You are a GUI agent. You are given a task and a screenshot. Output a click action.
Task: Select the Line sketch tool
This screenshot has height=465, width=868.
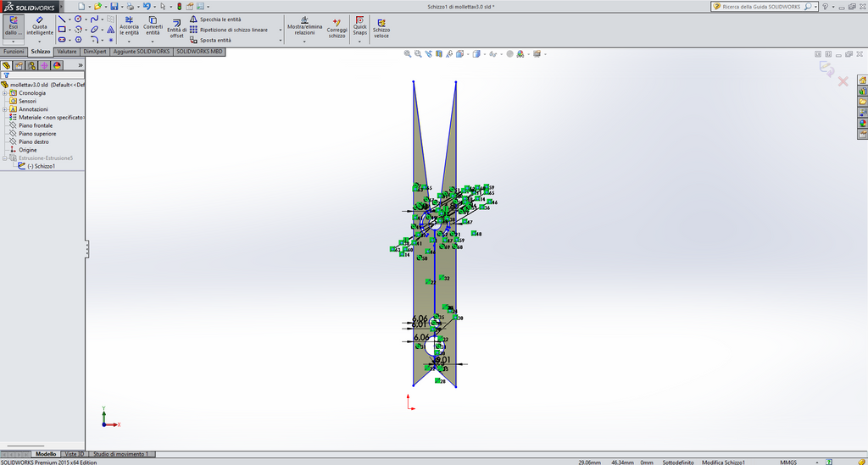62,19
